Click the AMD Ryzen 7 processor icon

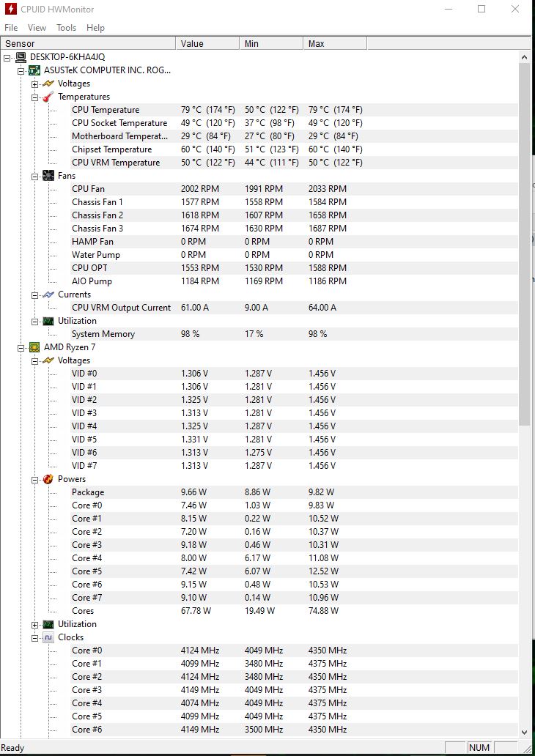click(34, 347)
